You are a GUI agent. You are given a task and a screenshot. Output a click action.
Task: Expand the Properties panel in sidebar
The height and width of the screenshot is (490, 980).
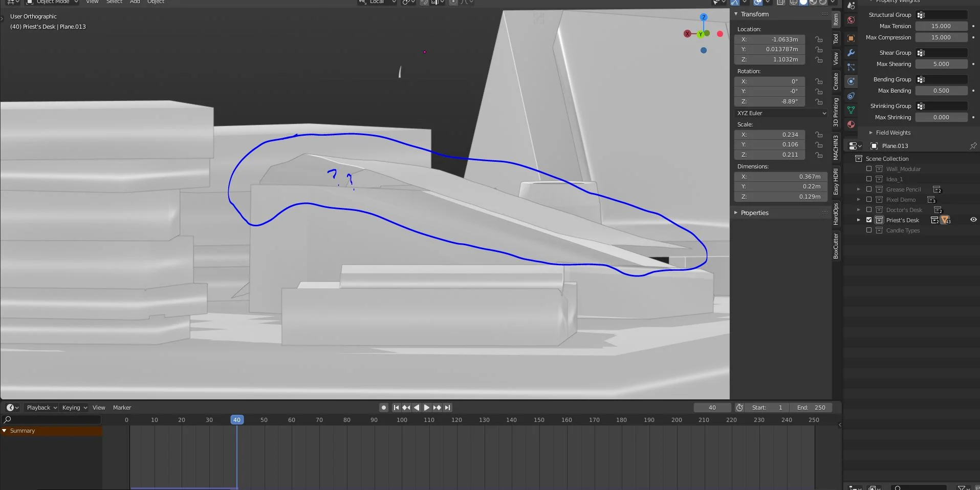tap(736, 213)
